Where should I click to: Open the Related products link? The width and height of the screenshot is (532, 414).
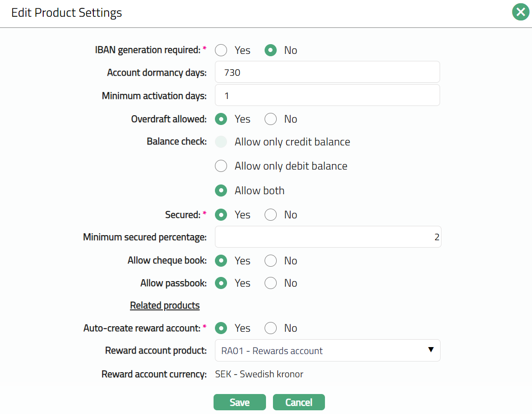point(165,305)
